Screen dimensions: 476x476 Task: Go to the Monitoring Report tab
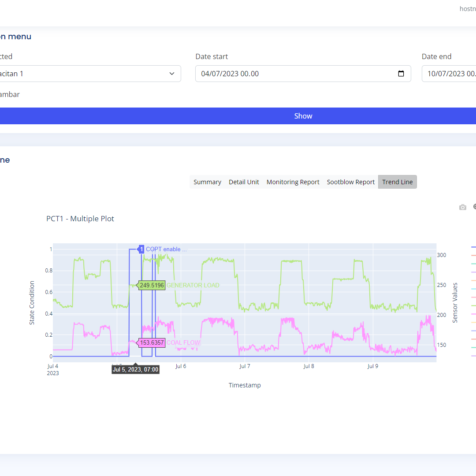293,182
